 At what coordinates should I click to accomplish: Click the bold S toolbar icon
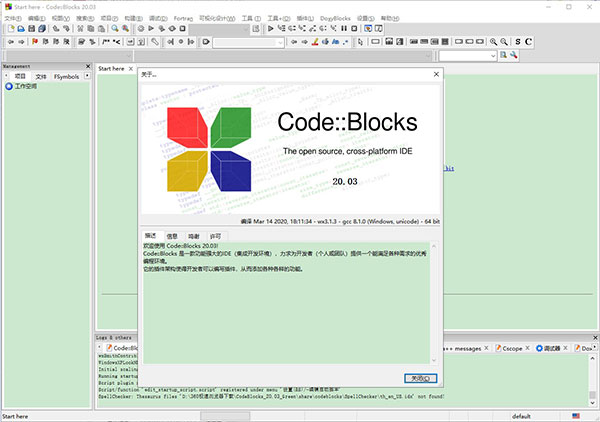[x=518, y=42]
